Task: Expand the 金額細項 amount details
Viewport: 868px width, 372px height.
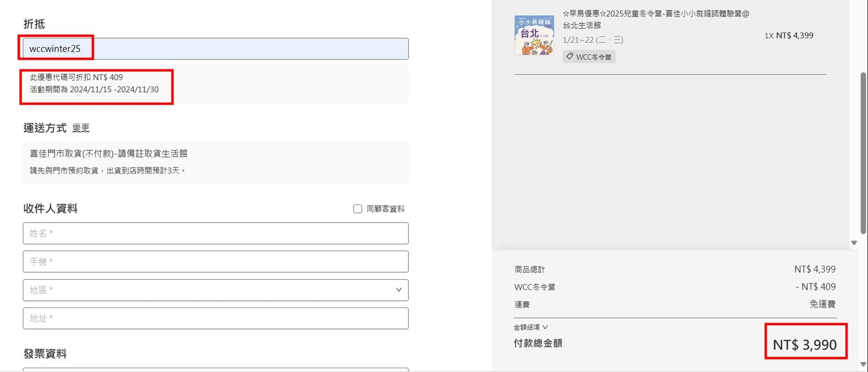Action: (x=531, y=327)
